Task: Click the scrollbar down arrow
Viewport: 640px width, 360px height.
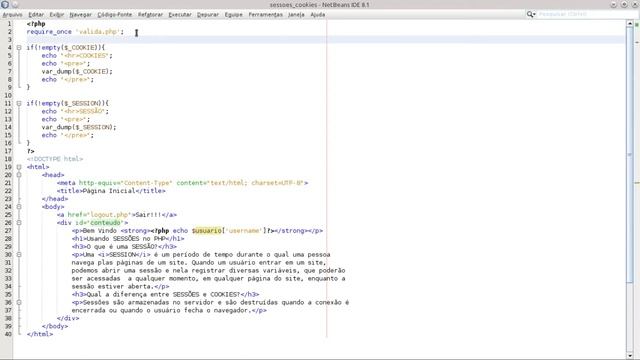Action: 630,356
